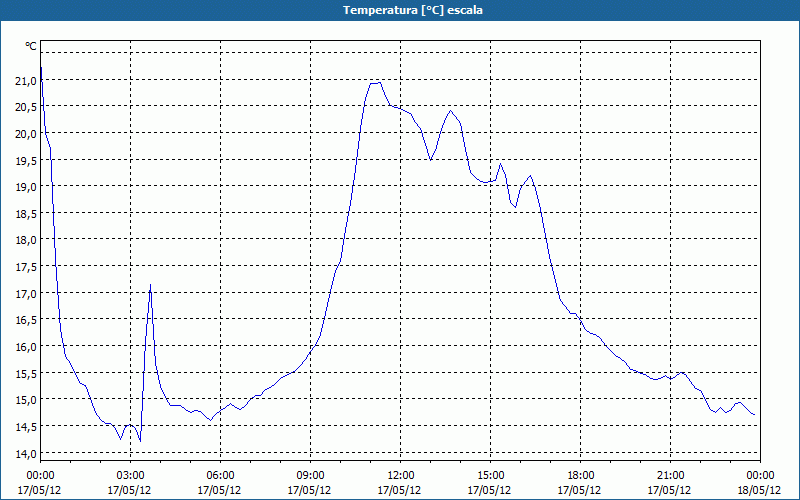Image resolution: width=800 pixels, height=500 pixels.
Task: Select the 20,0 y-axis label
Action: click(26, 134)
